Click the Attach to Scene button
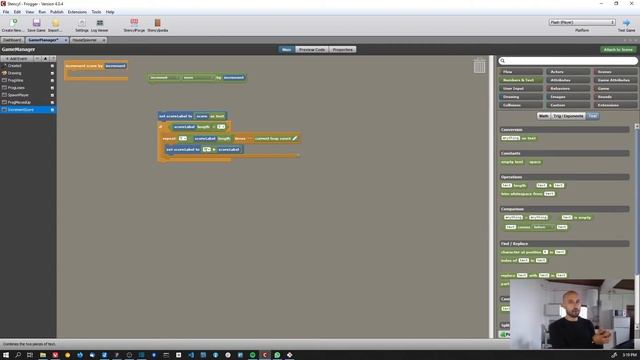The image size is (640, 360). (618, 49)
